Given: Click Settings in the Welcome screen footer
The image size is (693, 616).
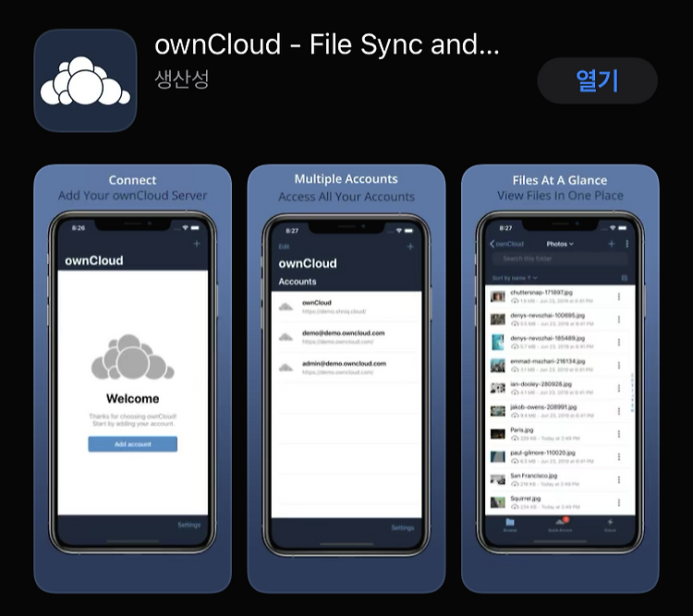Looking at the screenshot, I should (188, 525).
